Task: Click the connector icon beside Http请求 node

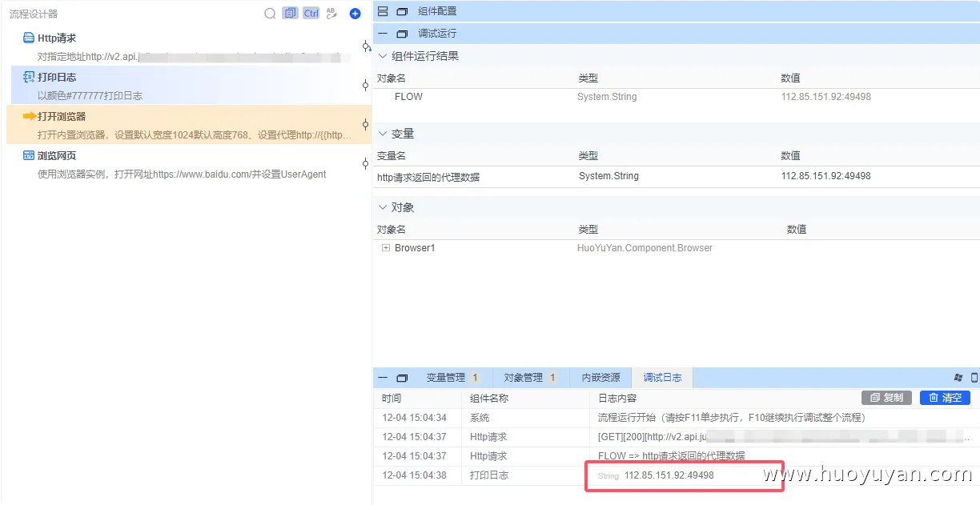Action: (x=366, y=46)
